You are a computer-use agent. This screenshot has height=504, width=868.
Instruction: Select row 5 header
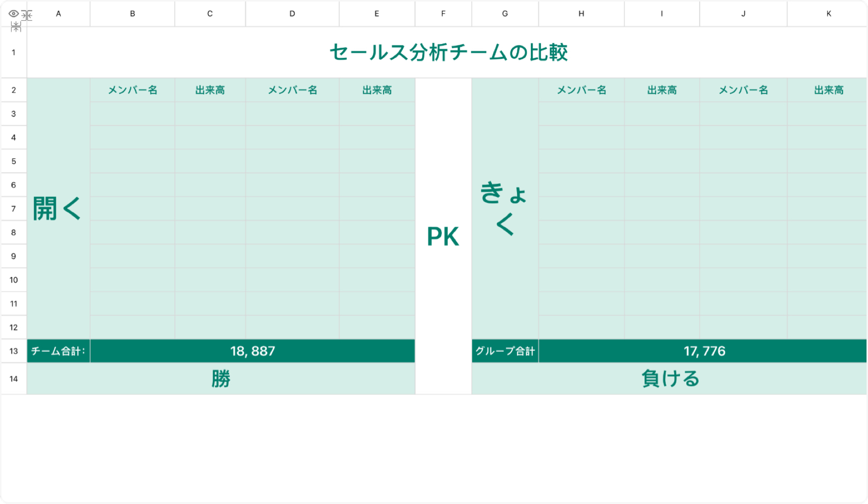(x=14, y=161)
